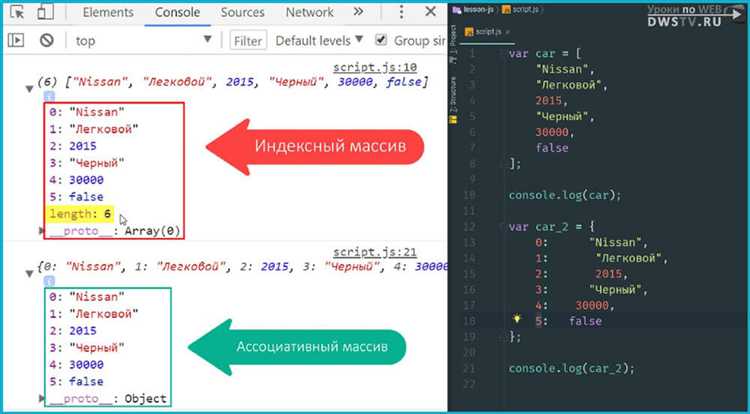Click the 5: false line in editor

(x=568, y=321)
